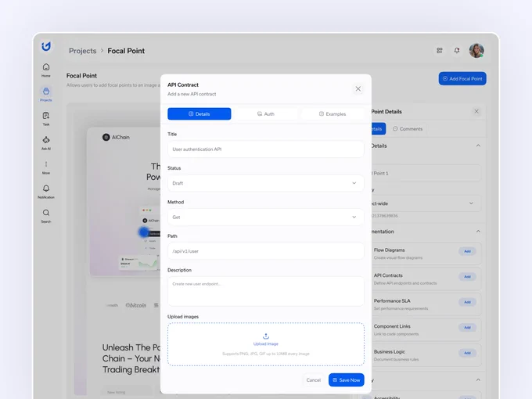Viewport: 532px width, 399px height.
Task: Click the bell icon in the header
Action: pos(457,51)
